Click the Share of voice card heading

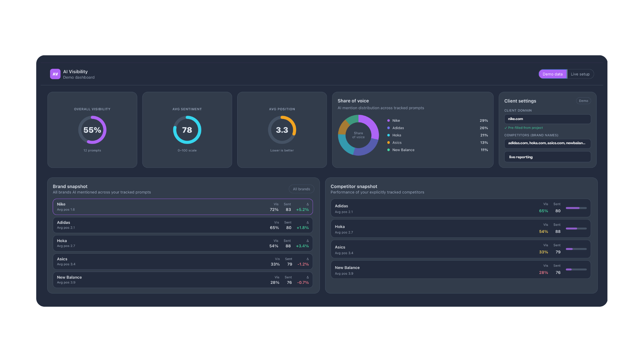tap(353, 101)
